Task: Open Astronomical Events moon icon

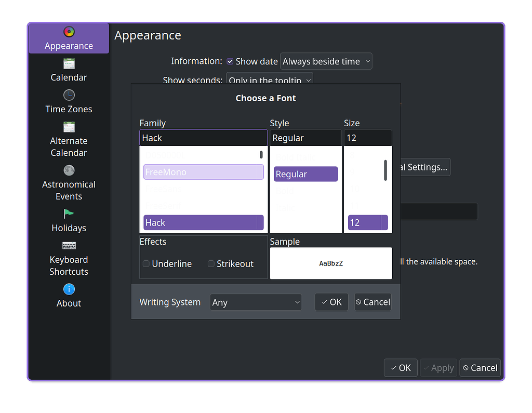Action: (x=69, y=170)
